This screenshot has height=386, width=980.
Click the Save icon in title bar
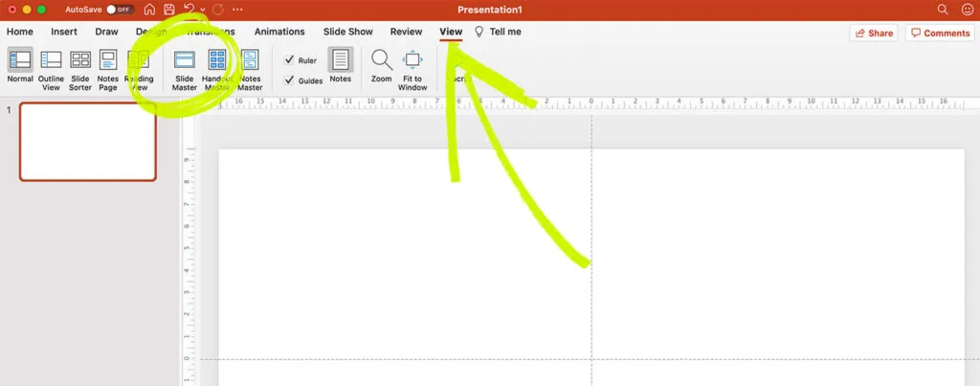pos(168,10)
